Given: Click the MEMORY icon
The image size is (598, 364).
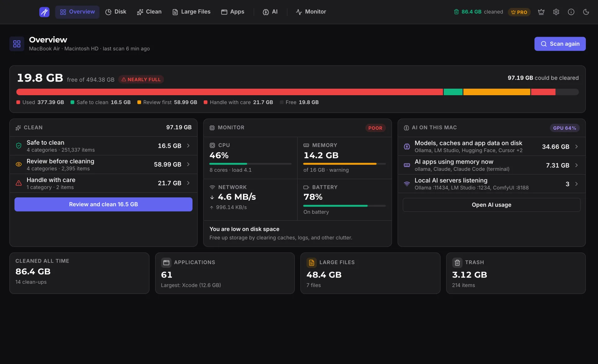Looking at the screenshot, I should 306,145.
